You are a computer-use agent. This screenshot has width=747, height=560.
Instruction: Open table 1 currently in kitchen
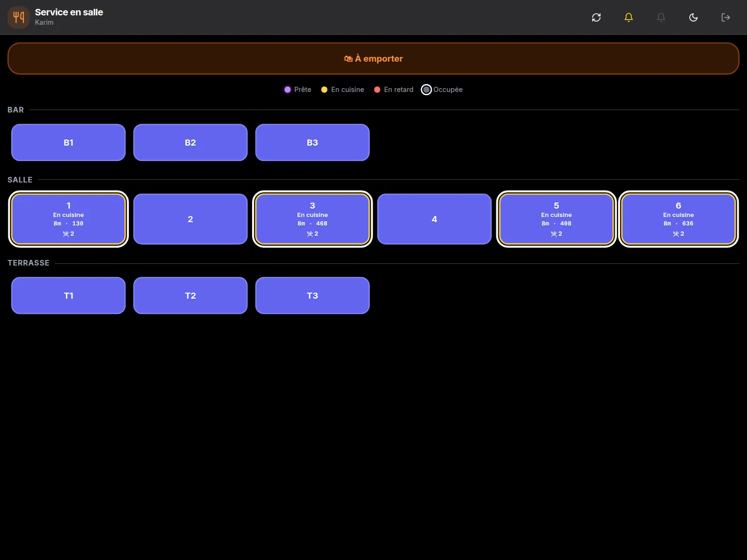pyautogui.click(x=68, y=219)
